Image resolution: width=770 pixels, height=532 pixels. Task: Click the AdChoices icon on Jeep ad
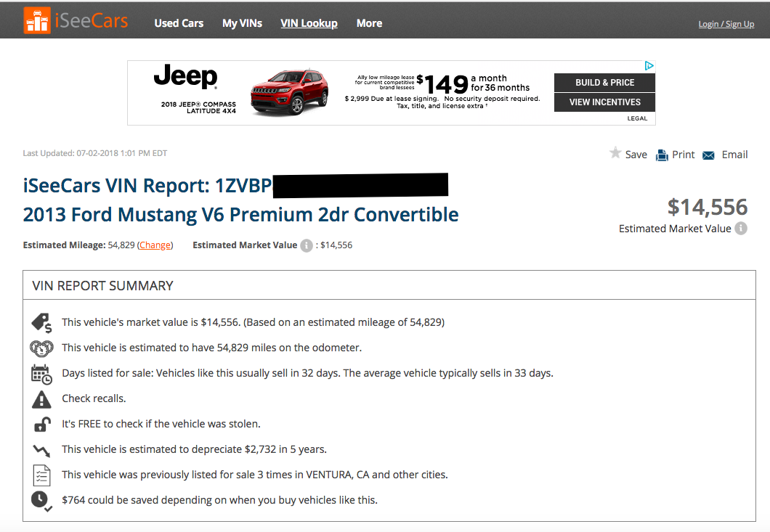[x=649, y=66]
